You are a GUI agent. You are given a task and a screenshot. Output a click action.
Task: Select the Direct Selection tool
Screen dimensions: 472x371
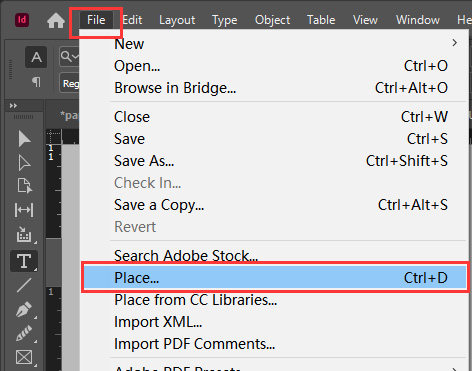(x=24, y=163)
